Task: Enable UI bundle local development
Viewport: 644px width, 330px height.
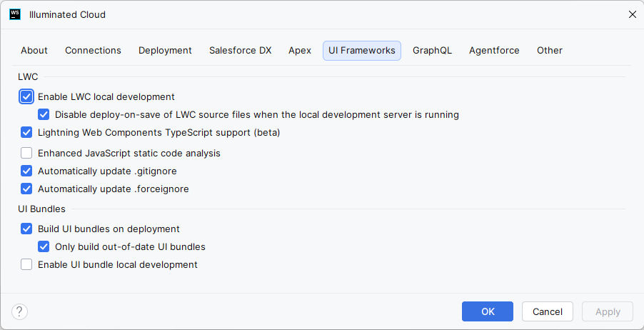Action: [26, 265]
